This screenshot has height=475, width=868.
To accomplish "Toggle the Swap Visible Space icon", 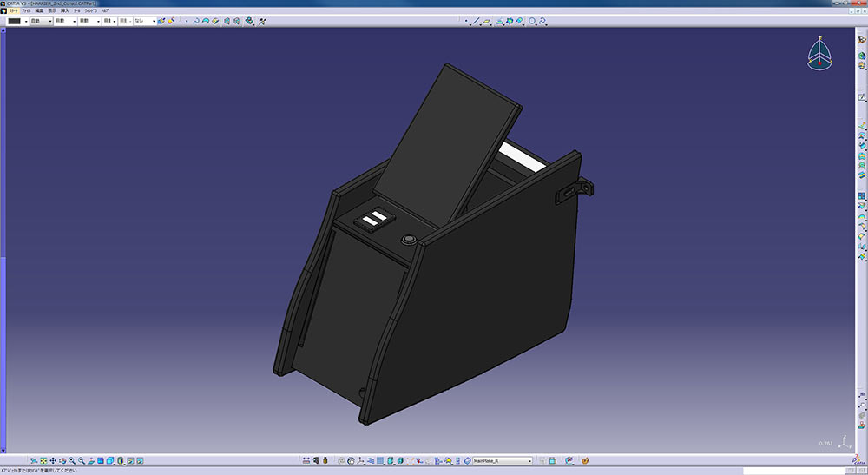I will click(x=140, y=460).
